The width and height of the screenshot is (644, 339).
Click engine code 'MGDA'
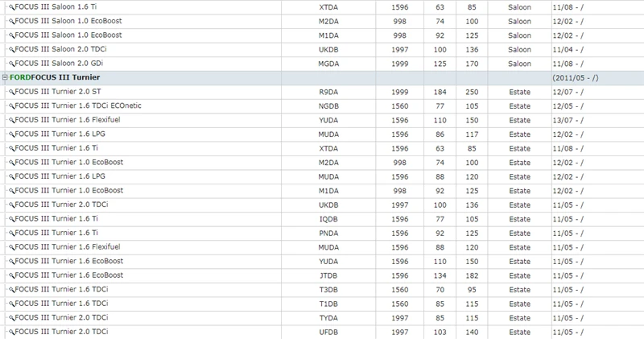coord(328,64)
